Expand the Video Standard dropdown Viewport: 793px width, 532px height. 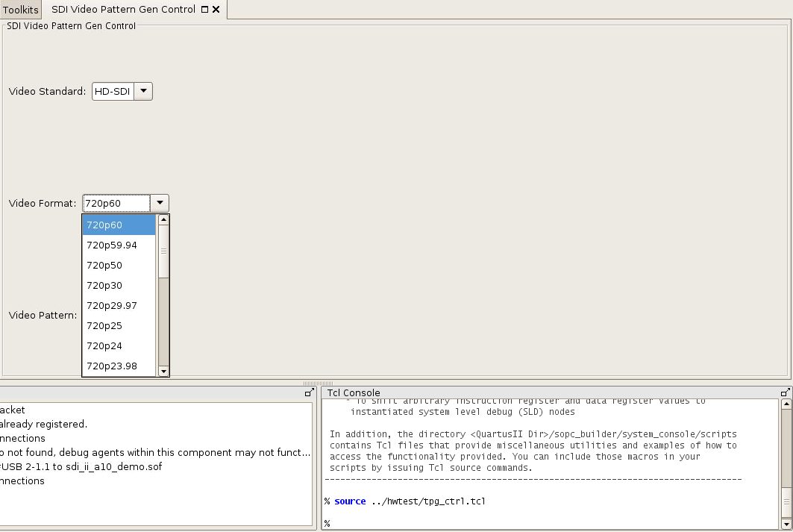tap(144, 91)
